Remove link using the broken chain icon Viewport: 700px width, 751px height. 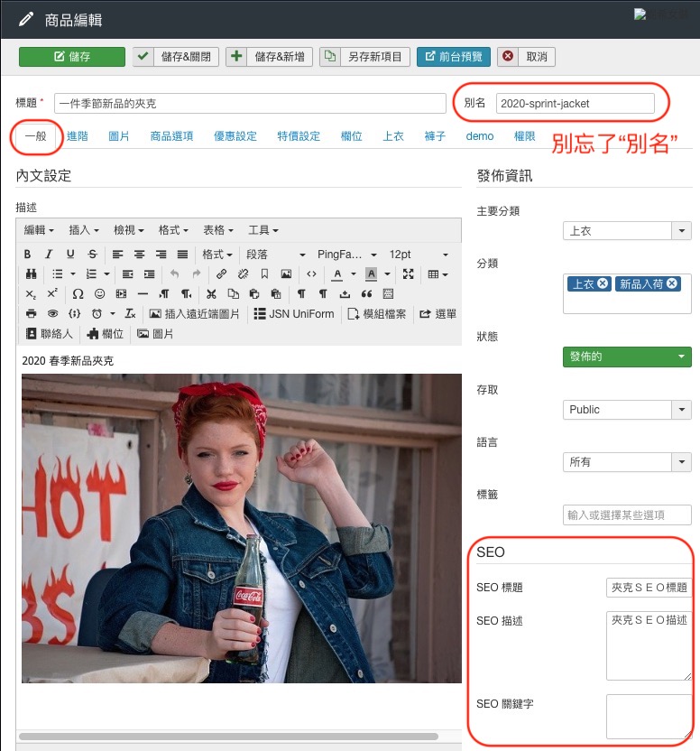(x=244, y=274)
